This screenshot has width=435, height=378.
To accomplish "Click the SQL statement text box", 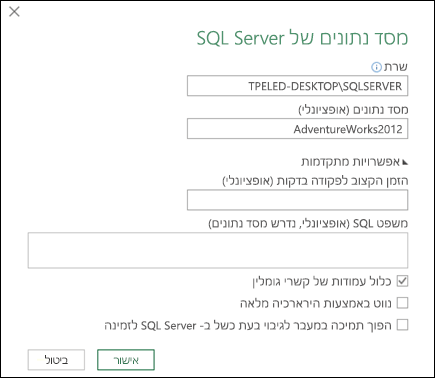I will pyautogui.click(x=218, y=250).
